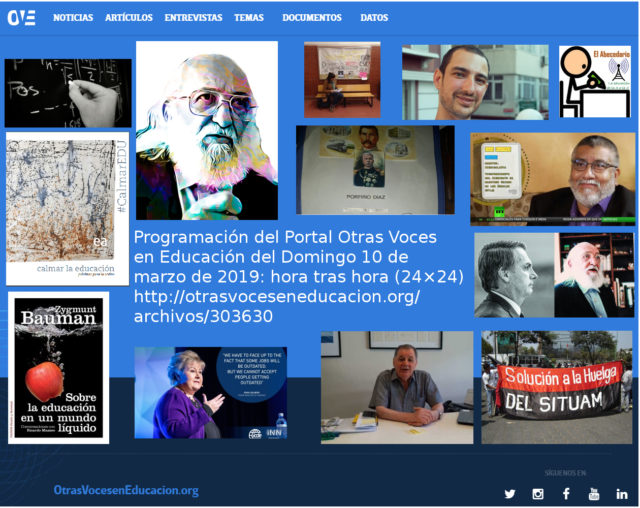This screenshot has width=640, height=508.
Task: Click the colorful bearded man portrait
Action: (x=207, y=130)
